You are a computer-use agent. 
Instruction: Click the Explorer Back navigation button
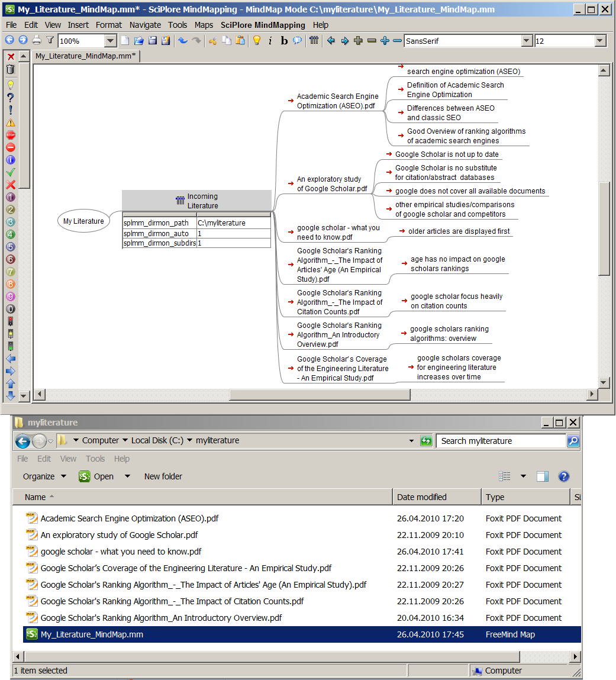(x=23, y=441)
